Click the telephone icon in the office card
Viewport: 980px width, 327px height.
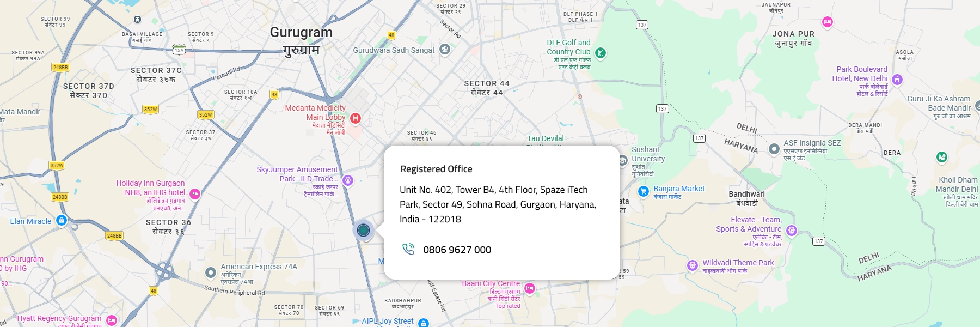(408, 249)
